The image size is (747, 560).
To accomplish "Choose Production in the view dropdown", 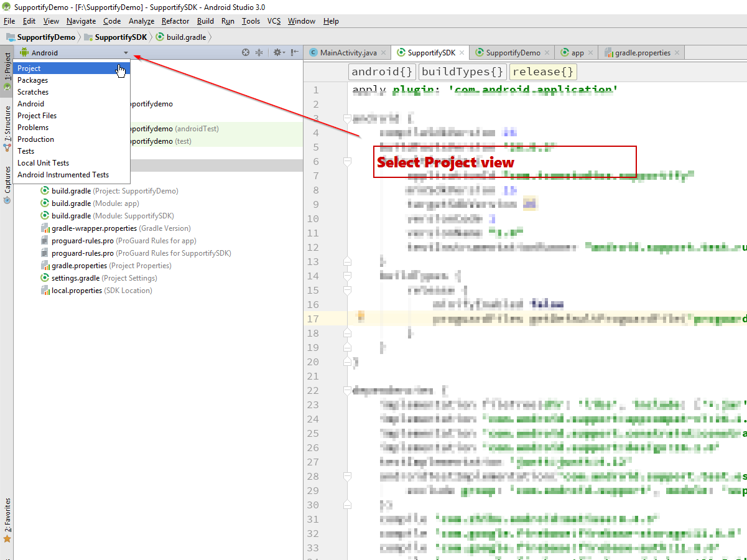I will point(72,139).
